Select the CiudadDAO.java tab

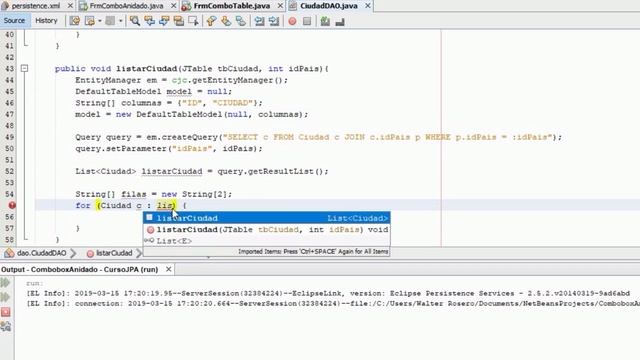(329, 6)
